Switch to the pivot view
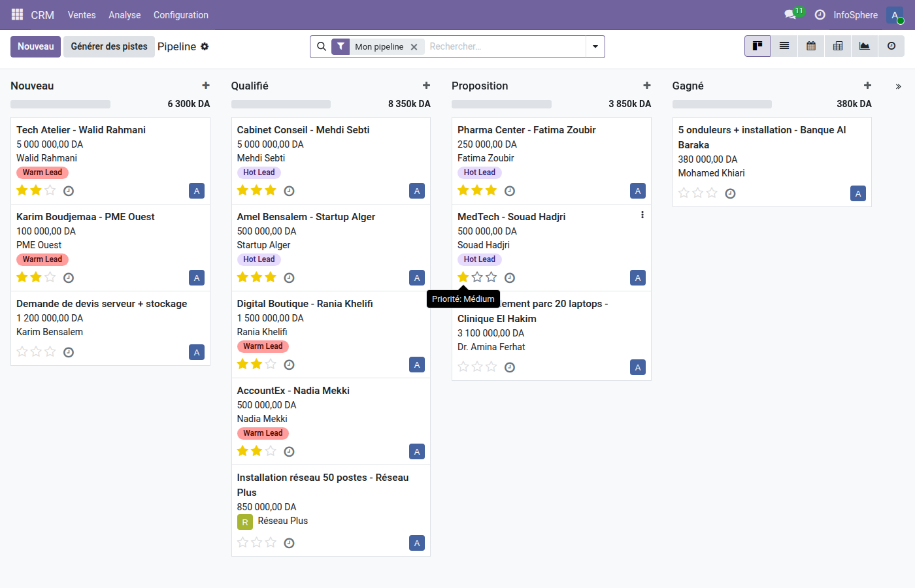The height and width of the screenshot is (588, 915). 837,46
